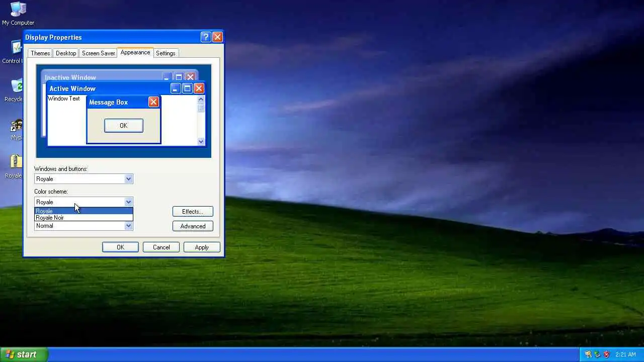The height and width of the screenshot is (362, 644).
Task: Click the preview Inactive Window close icon
Action: (x=190, y=77)
